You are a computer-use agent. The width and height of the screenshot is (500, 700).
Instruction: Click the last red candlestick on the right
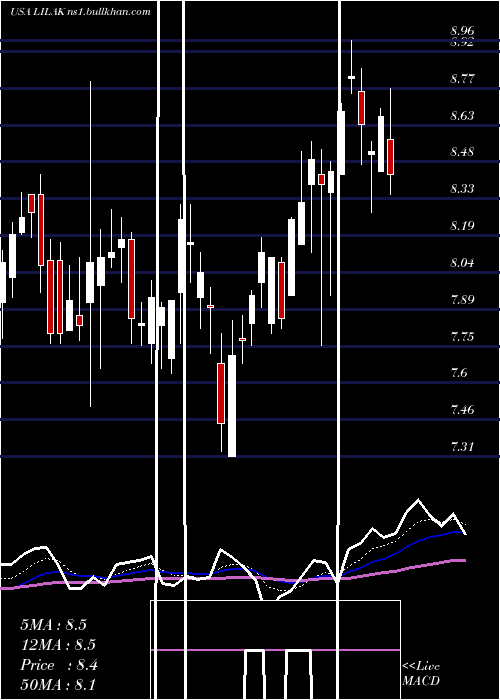390,157
